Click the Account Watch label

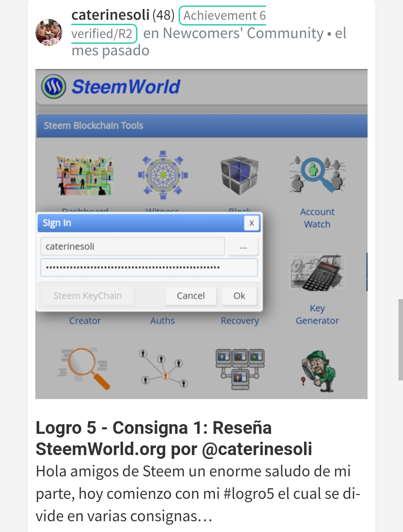pos(317,218)
